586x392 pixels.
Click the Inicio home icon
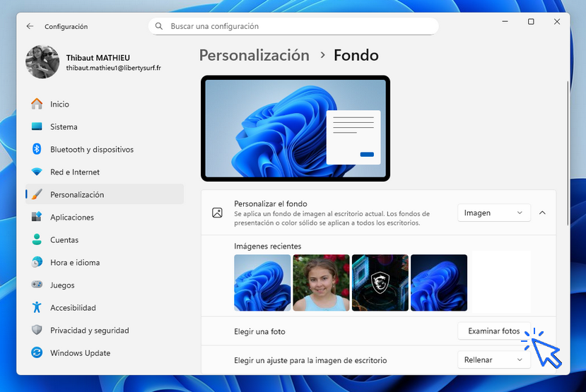click(37, 104)
